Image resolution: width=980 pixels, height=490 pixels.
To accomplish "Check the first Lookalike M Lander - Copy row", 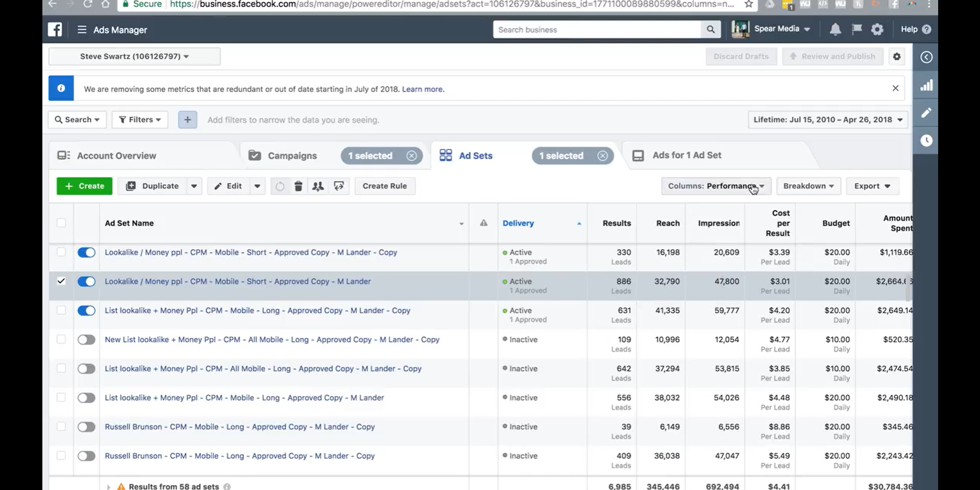I will (61, 252).
